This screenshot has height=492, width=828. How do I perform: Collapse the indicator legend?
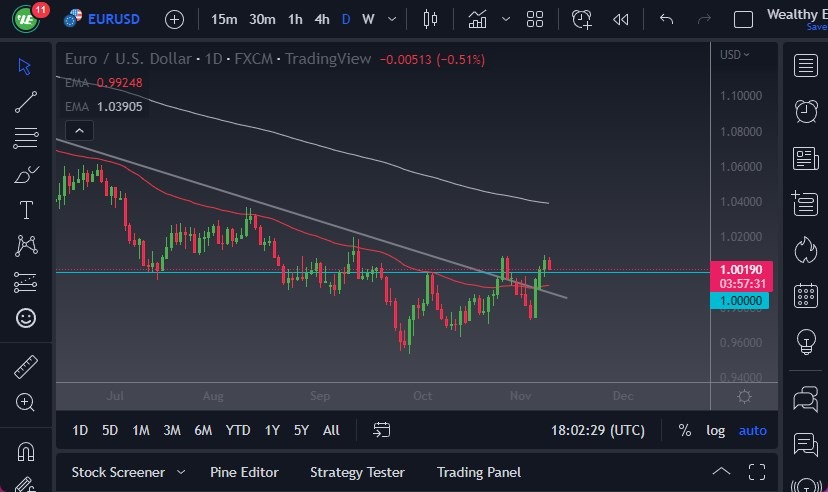[x=79, y=130]
